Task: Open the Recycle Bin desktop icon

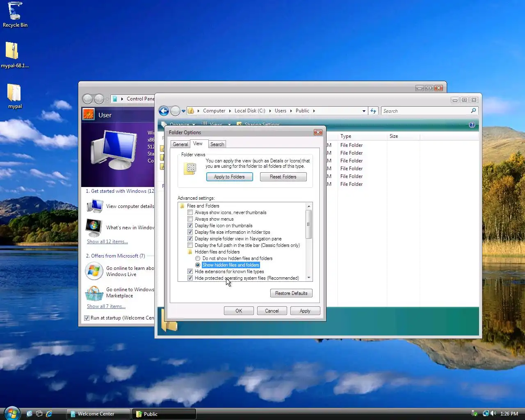Action: point(15,11)
